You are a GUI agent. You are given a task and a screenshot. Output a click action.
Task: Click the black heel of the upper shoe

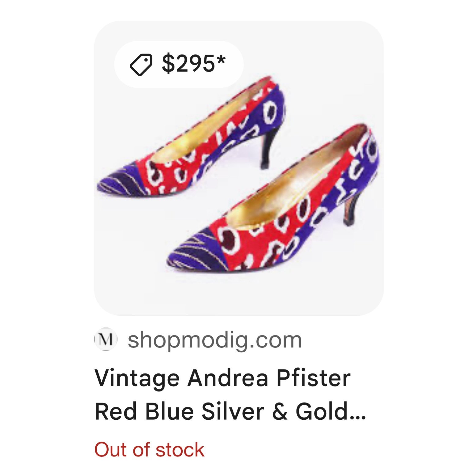270,147
